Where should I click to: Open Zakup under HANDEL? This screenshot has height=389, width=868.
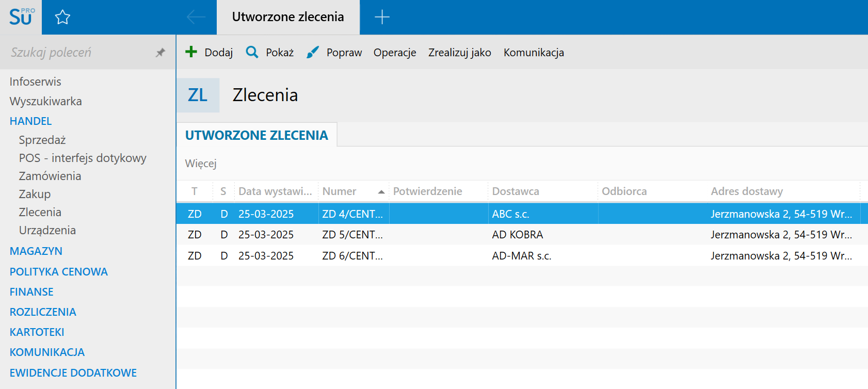tap(35, 194)
